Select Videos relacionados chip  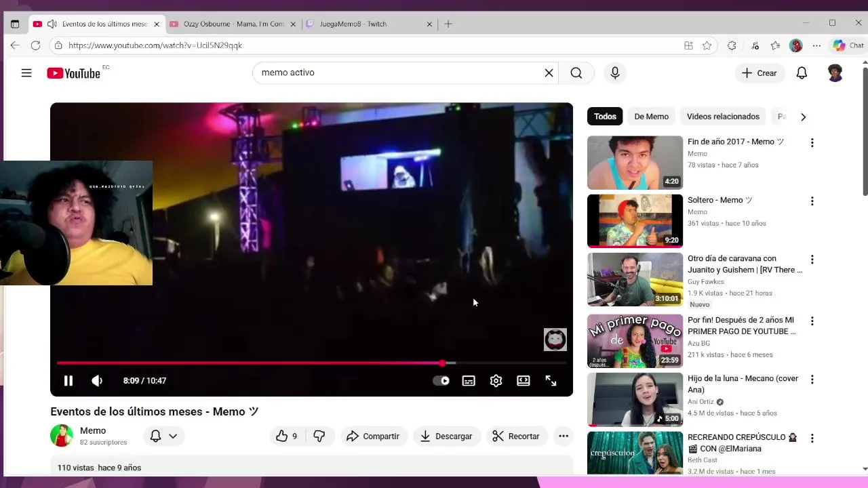tap(723, 117)
